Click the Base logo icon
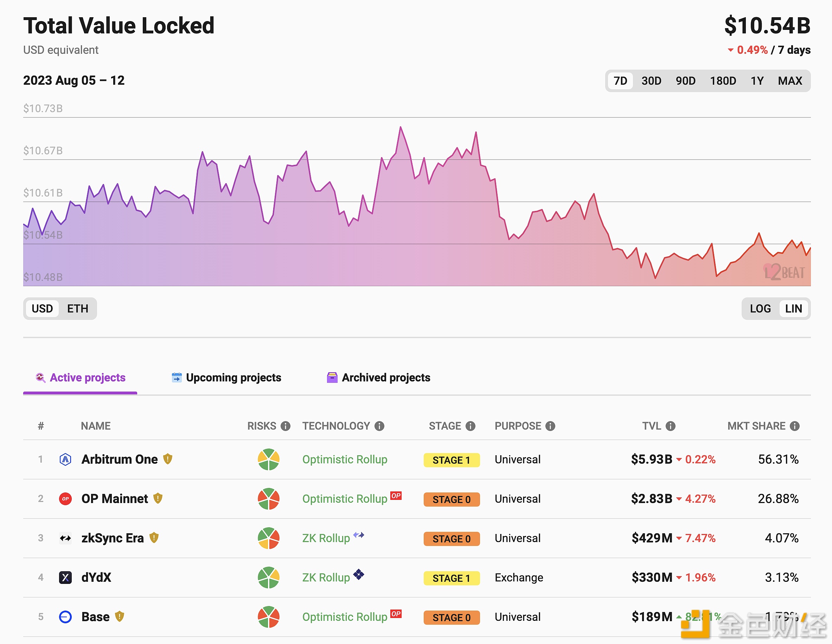Screen dimensions: 832x644 click(65, 617)
